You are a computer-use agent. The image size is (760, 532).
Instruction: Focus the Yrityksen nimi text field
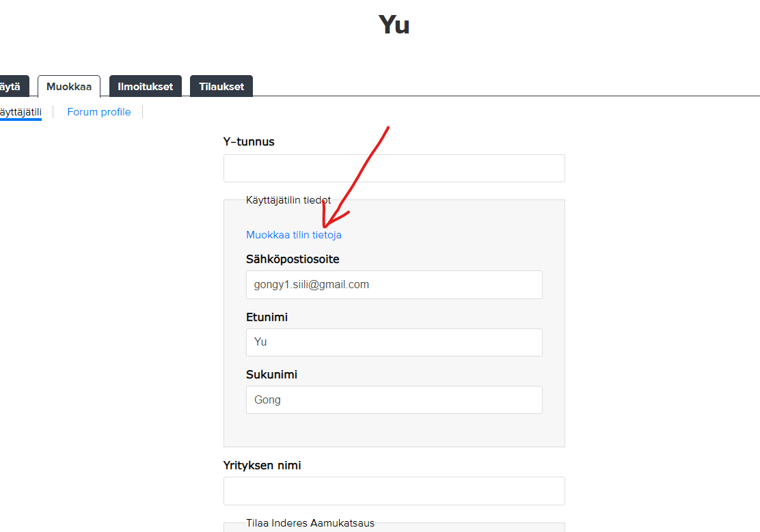[394, 491]
